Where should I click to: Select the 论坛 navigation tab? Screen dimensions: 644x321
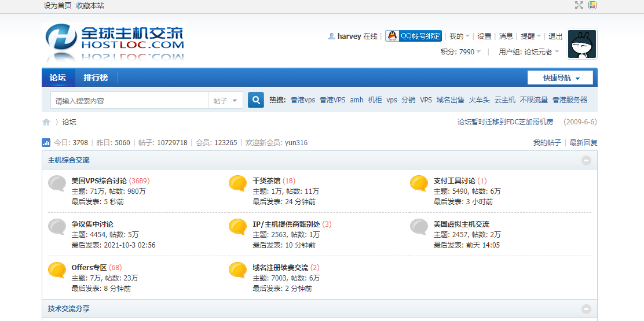pyautogui.click(x=57, y=78)
